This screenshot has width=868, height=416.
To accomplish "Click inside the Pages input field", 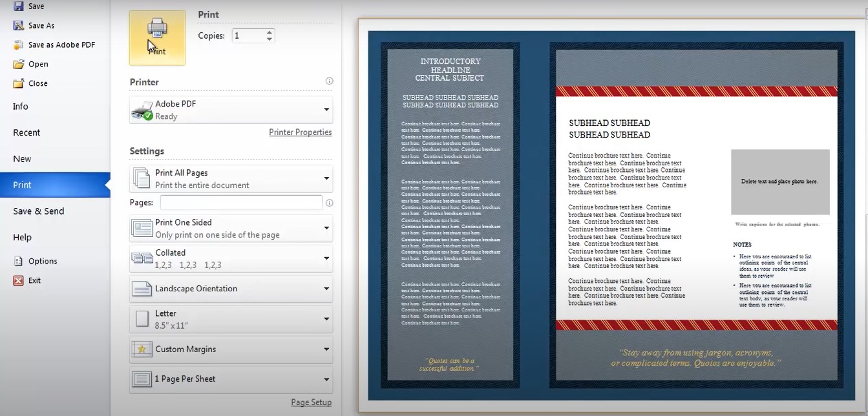I will point(240,202).
